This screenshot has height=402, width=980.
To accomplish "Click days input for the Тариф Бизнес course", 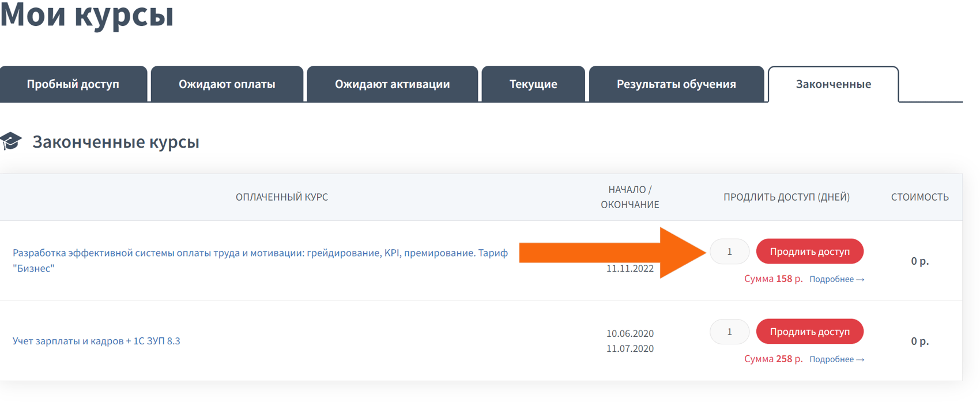I will (x=729, y=251).
